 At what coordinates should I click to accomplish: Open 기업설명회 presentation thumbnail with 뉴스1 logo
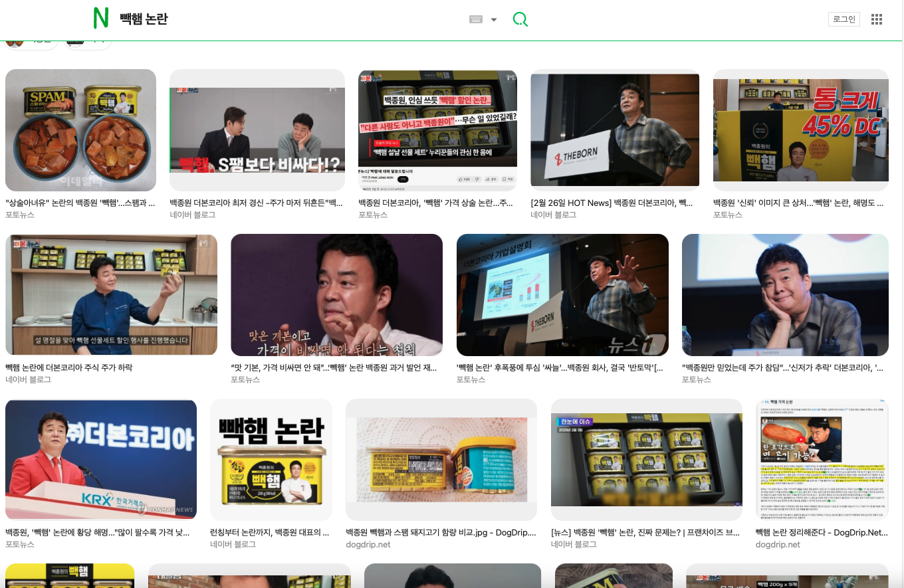562,295
